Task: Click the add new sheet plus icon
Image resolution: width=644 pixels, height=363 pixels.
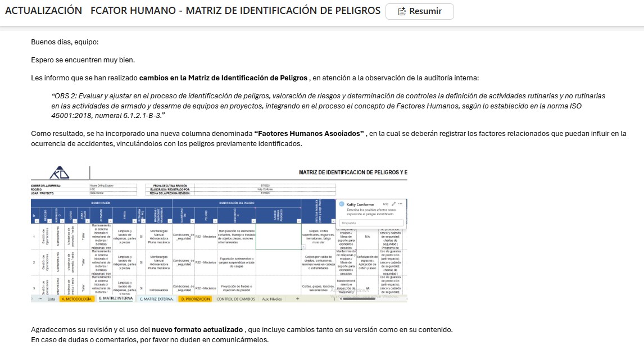Action: [x=297, y=299]
